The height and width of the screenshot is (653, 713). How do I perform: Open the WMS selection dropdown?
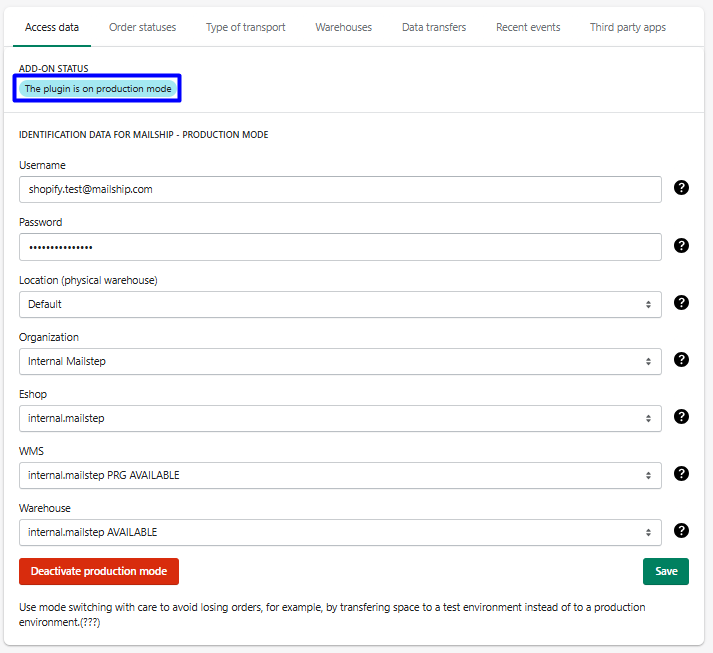pyautogui.click(x=340, y=475)
